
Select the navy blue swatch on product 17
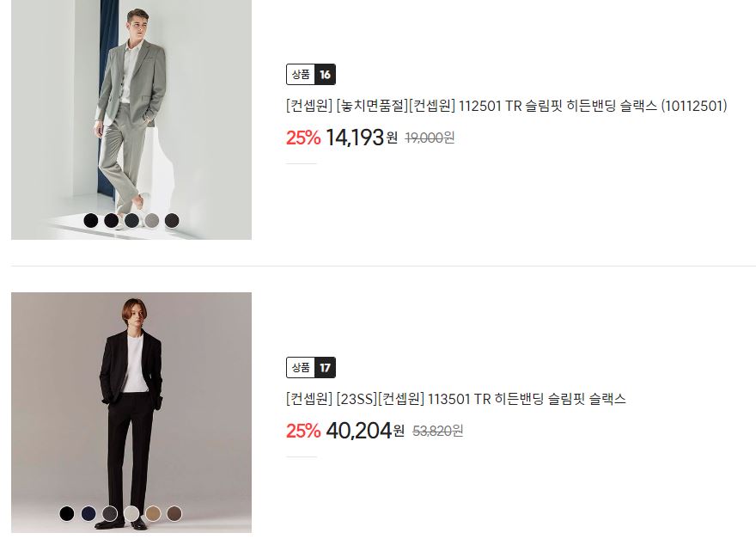tap(88, 513)
